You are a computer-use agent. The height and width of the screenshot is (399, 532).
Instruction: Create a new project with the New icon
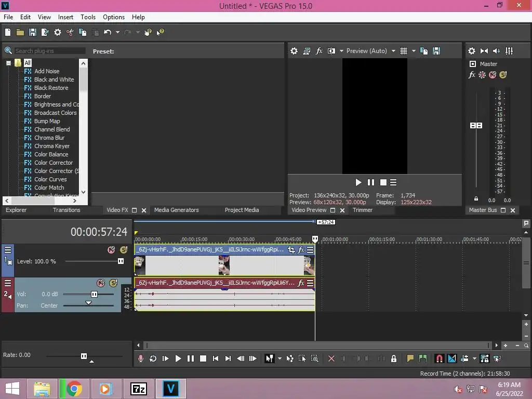[x=8, y=32]
